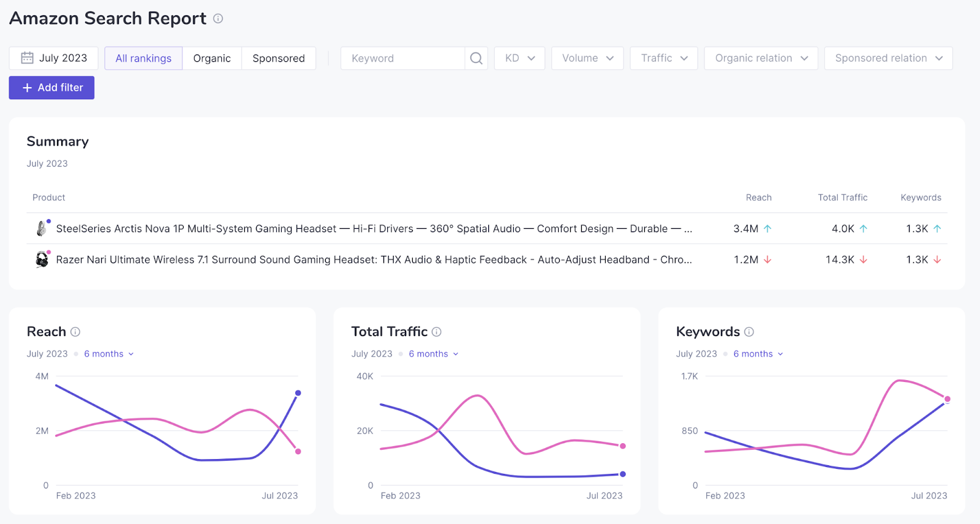Expand the Organic relation dropdown
Viewport: 980px width, 524px height.
(x=761, y=58)
